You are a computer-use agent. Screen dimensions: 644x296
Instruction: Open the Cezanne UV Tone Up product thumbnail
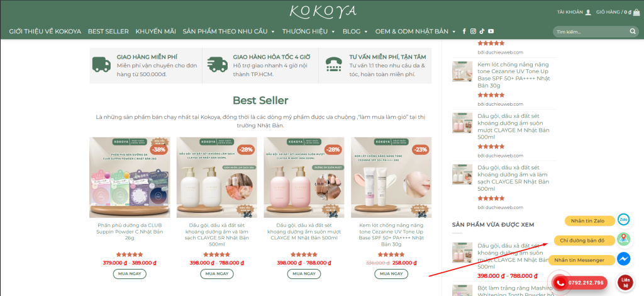click(462, 72)
